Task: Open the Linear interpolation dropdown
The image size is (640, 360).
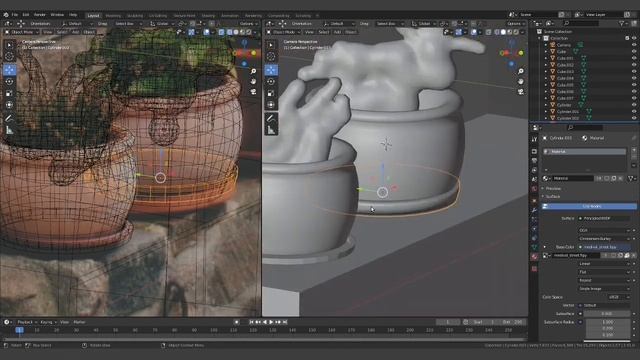Action: point(604,264)
